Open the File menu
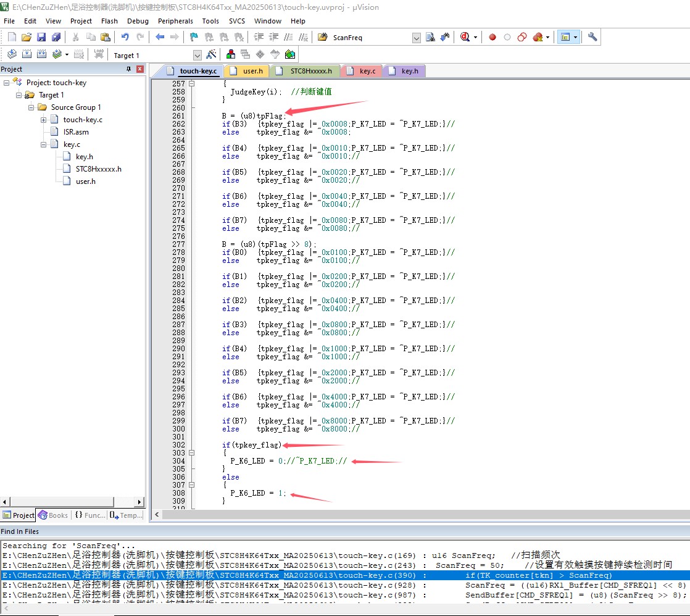The image size is (690, 616). coord(9,21)
